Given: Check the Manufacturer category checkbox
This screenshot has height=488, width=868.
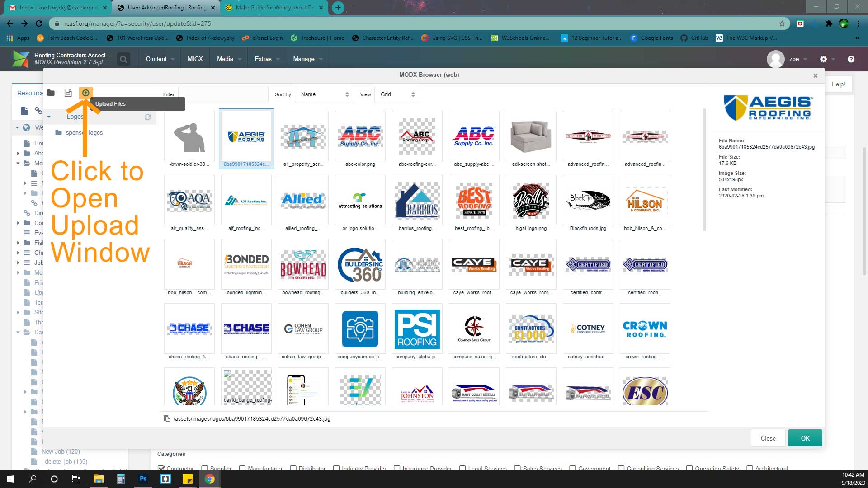Looking at the screenshot, I should pos(242,468).
